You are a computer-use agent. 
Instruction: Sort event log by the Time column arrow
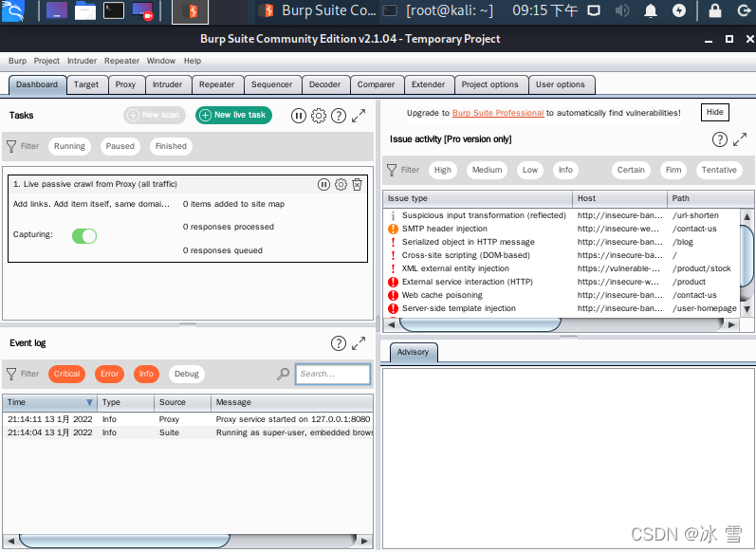pos(89,402)
